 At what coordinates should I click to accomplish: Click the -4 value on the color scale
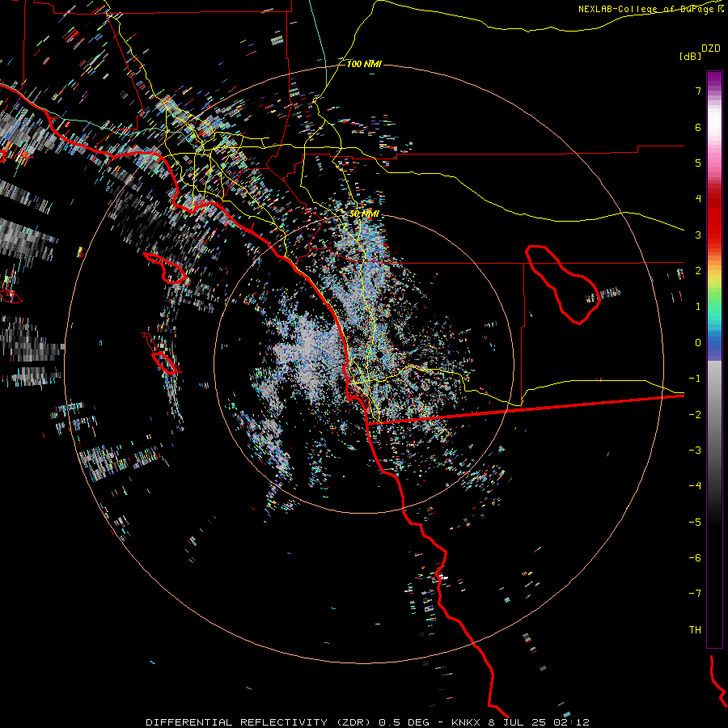pos(695,486)
